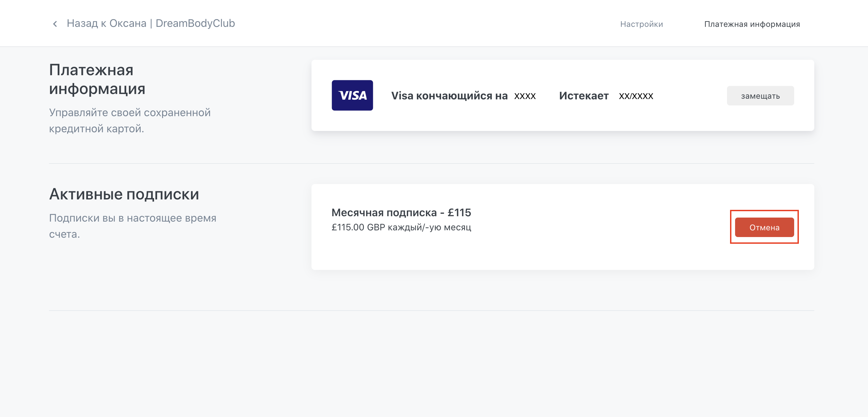Select the Месячная подписка - £115 title
Image resolution: width=868 pixels, height=417 pixels.
[x=401, y=213]
